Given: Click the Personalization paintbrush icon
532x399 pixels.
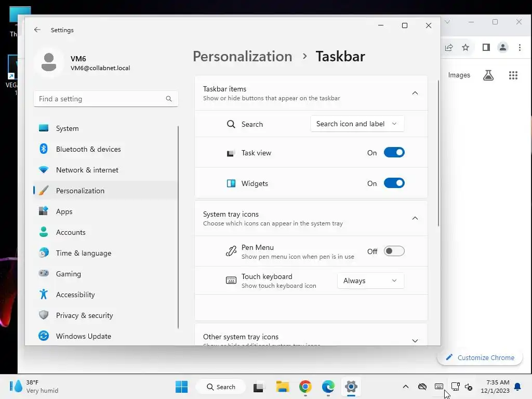Looking at the screenshot, I should pos(44,190).
